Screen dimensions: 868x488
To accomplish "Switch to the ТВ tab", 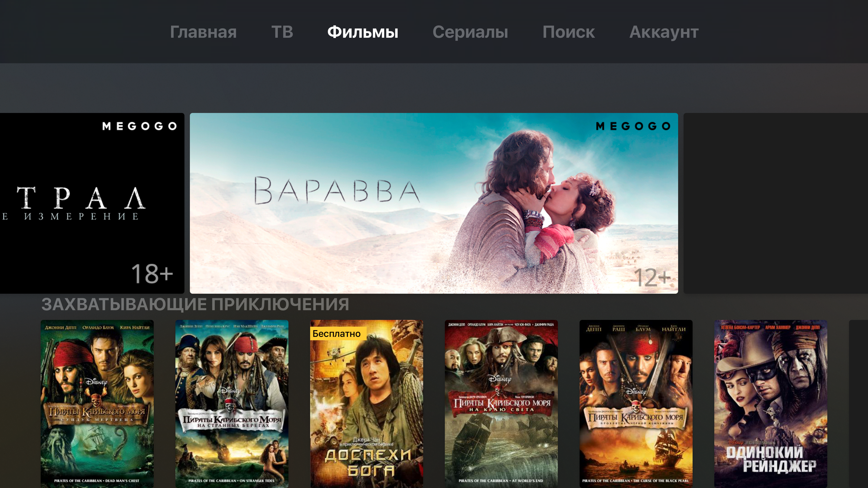I will pos(282,32).
